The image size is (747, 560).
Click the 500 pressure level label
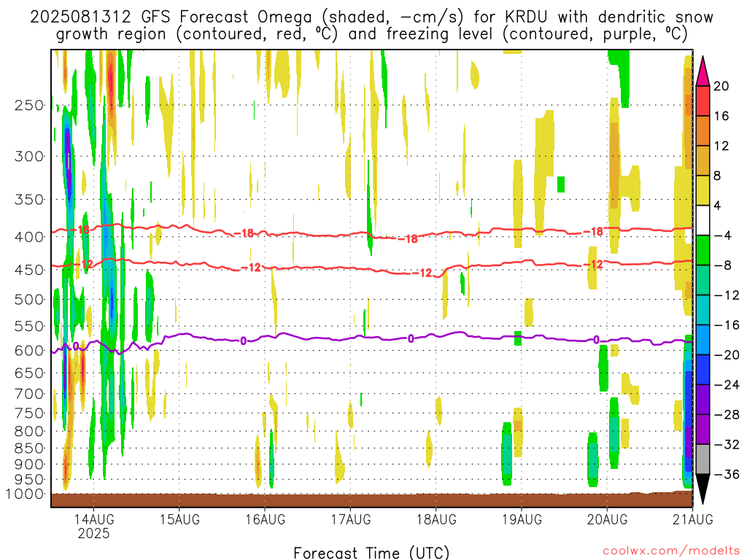pyautogui.click(x=29, y=300)
